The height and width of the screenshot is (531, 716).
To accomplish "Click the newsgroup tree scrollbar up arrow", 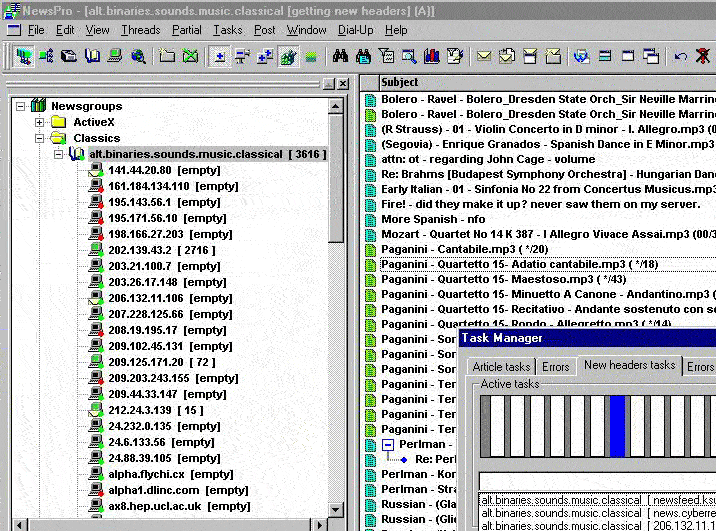I will (x=337, y=105).
